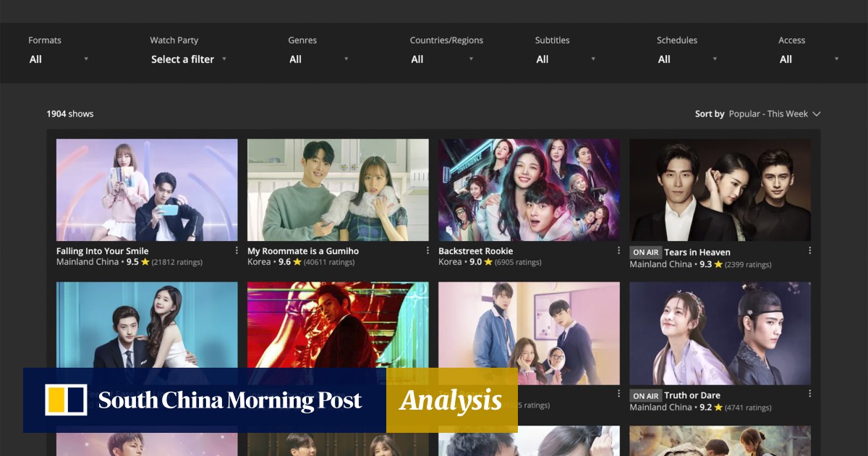Open the Watch Party filter dropdown
Screen dimensions: 868x456
point(189,59)
